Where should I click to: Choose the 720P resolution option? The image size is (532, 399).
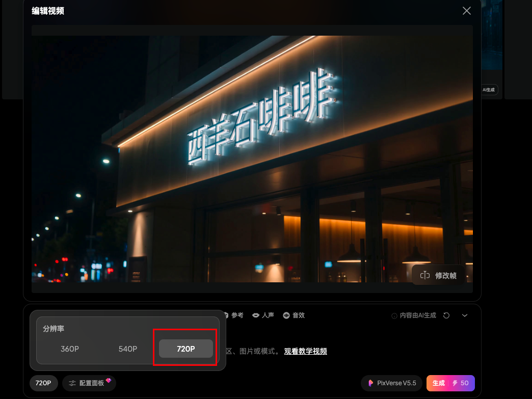pyautogui.click(x=185, y=349)
